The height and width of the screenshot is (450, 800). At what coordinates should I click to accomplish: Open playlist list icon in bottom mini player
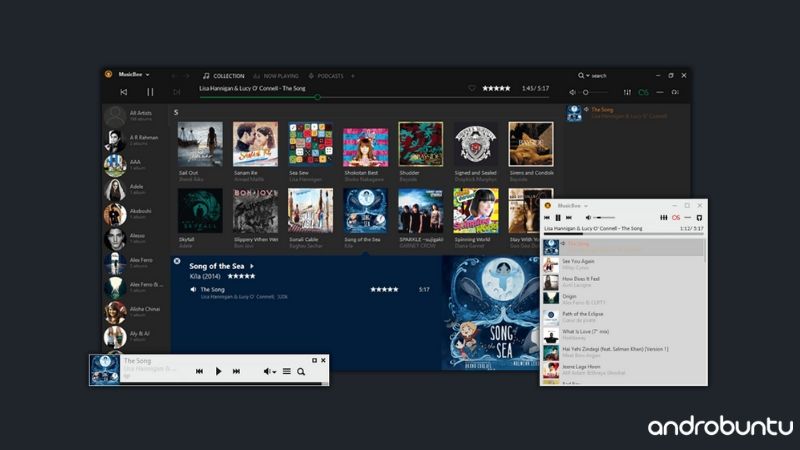[x=287, y=371]
